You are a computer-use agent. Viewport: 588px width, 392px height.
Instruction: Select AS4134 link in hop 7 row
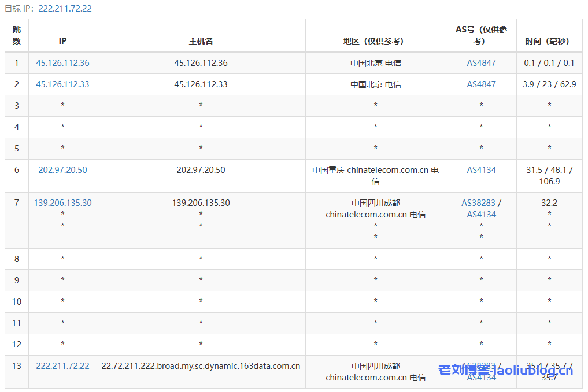(481, 215)
